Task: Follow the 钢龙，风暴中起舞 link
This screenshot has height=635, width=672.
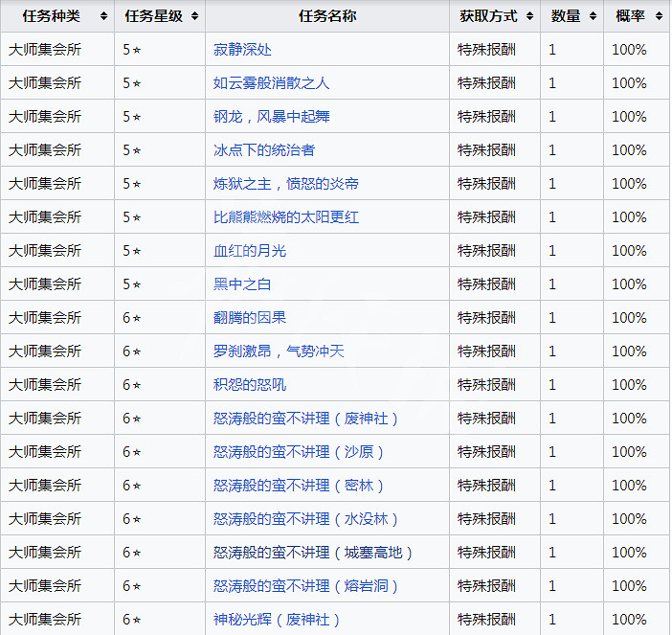Action: point(271,117)
